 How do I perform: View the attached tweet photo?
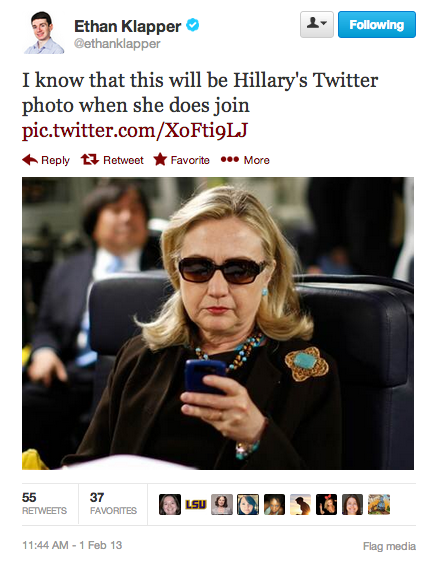point(218,323)
